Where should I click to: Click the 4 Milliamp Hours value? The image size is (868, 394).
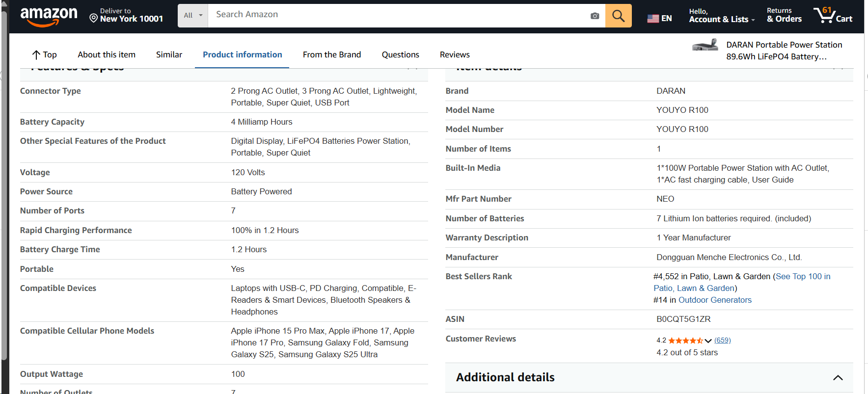coord(262,122)
